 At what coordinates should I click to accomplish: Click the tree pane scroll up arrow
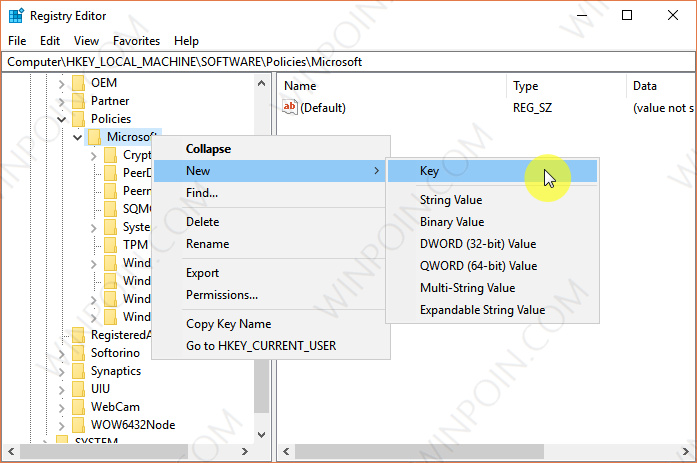pyautogui.click(x=261, y=83)
